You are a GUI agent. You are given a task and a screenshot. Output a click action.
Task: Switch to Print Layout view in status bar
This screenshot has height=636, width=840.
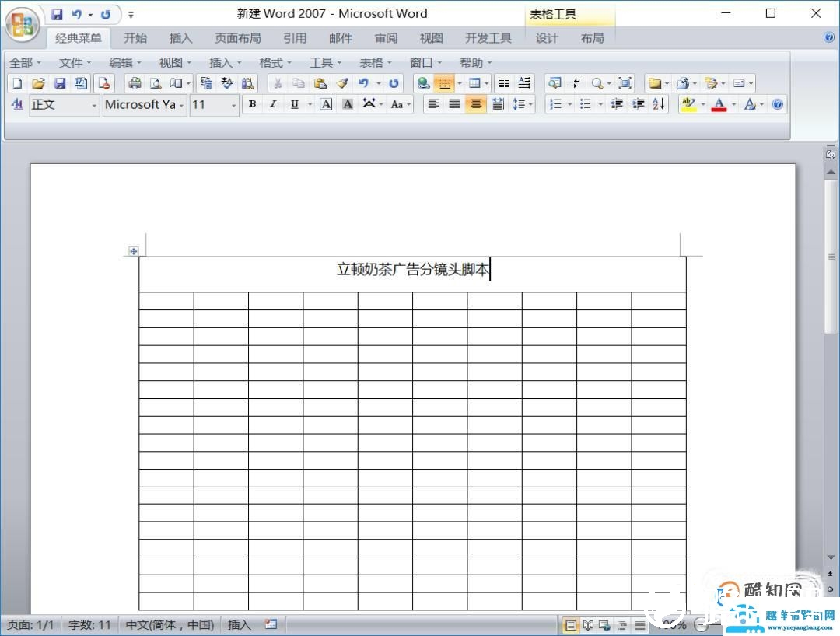(x=571, y=625)
